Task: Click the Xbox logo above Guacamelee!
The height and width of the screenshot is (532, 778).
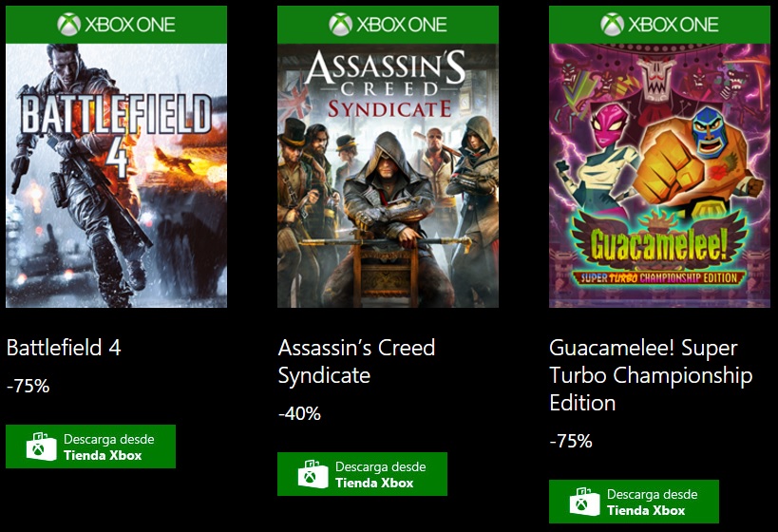Action: coord(612,24)
